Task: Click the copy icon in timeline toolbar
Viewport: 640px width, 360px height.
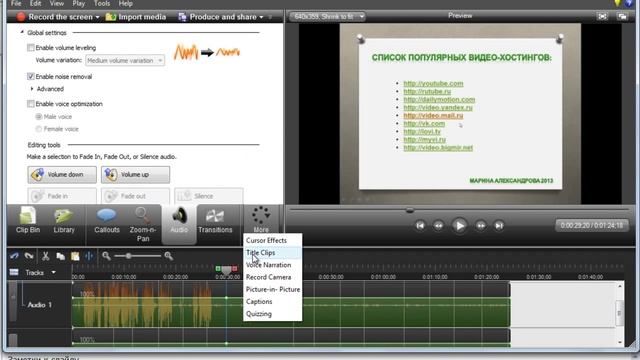Action: tap(60, 256)
